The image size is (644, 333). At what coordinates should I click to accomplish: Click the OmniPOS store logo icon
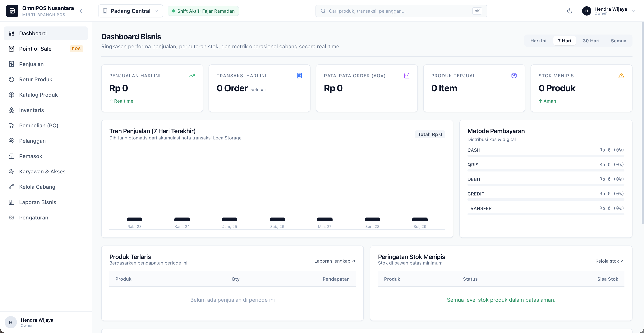tap(12, 11)
